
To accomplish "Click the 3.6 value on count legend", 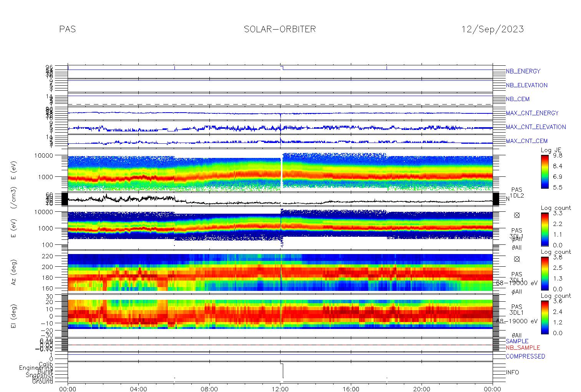I will pyautogui.click(x=557, y=301).
